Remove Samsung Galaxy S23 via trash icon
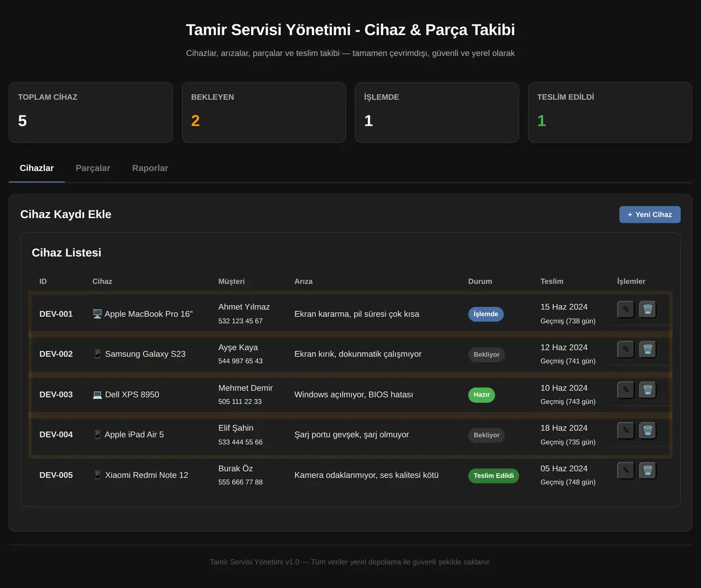 648,350
